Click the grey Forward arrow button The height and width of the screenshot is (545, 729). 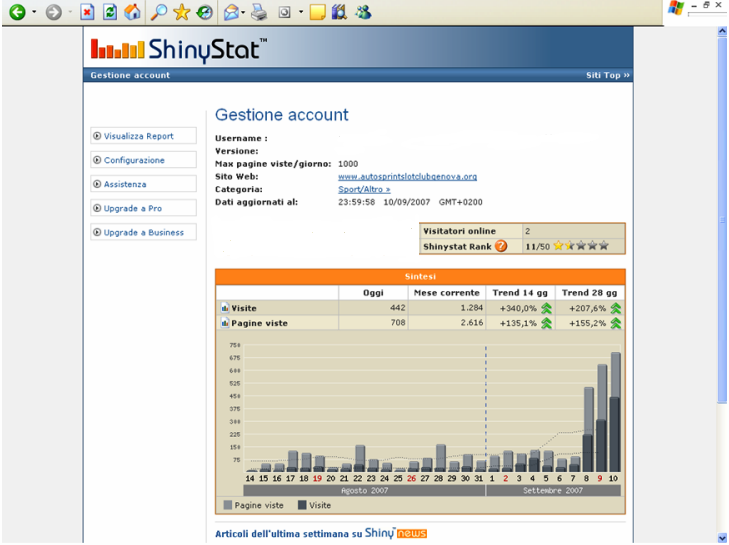point(53,12)
